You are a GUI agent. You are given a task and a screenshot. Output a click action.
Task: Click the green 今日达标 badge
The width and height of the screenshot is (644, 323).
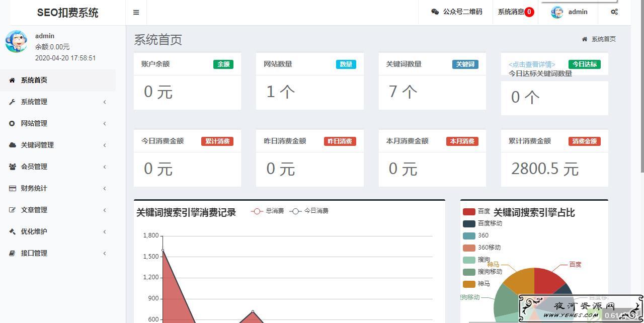coord(585,64)
